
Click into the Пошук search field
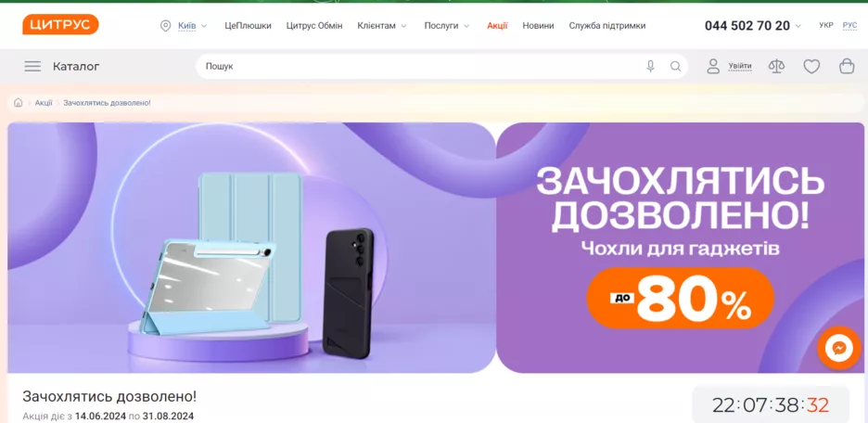[421, 67]
